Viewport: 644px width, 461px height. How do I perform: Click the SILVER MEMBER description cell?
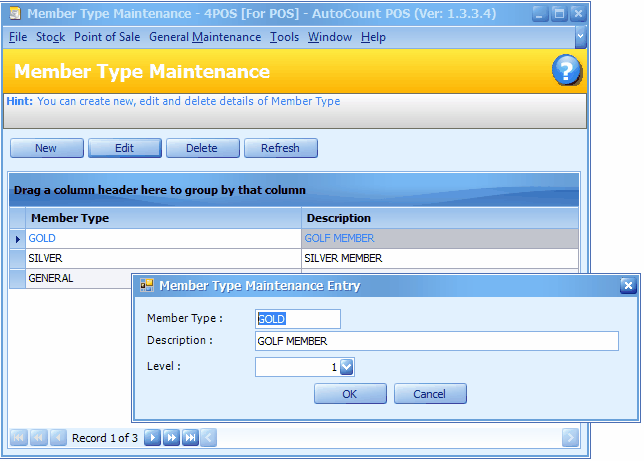coord(440,258)
